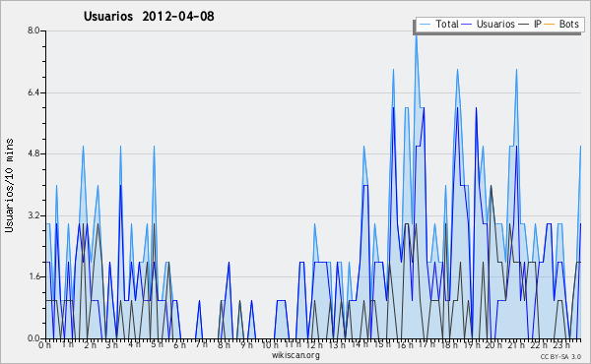Click the y-axis value 6.4
Image resolution: width=591 pixels, height=364 pixels.
pos(33,92)
